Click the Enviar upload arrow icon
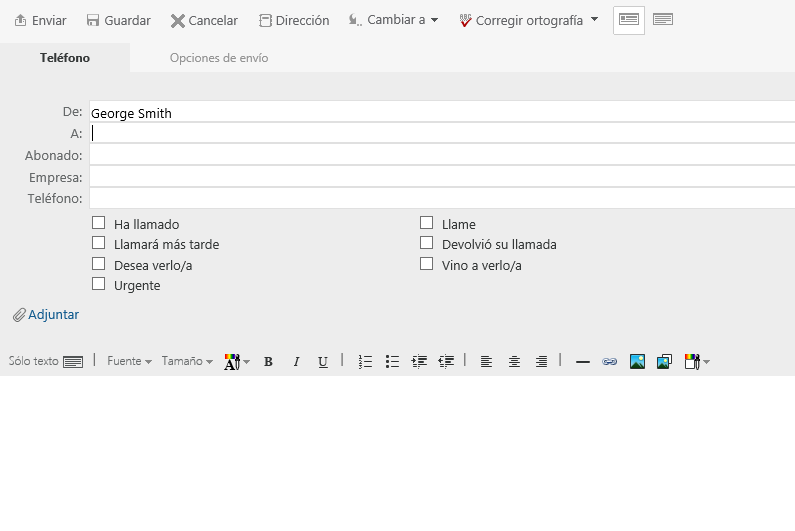Screen dimensions: 795x531 20,20
